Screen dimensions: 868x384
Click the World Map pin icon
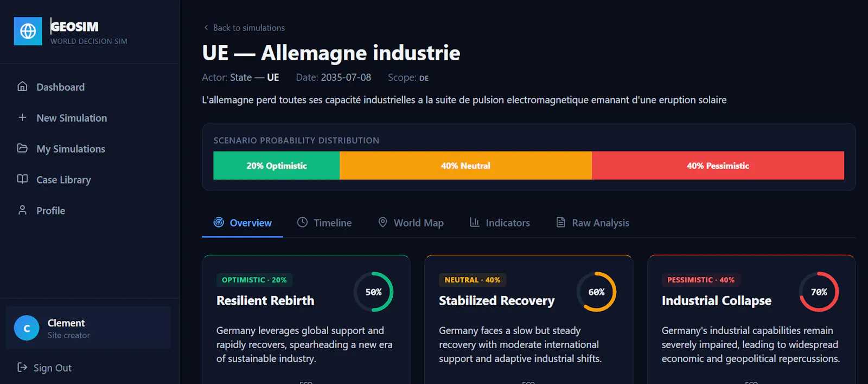click(x=382, y=222)
